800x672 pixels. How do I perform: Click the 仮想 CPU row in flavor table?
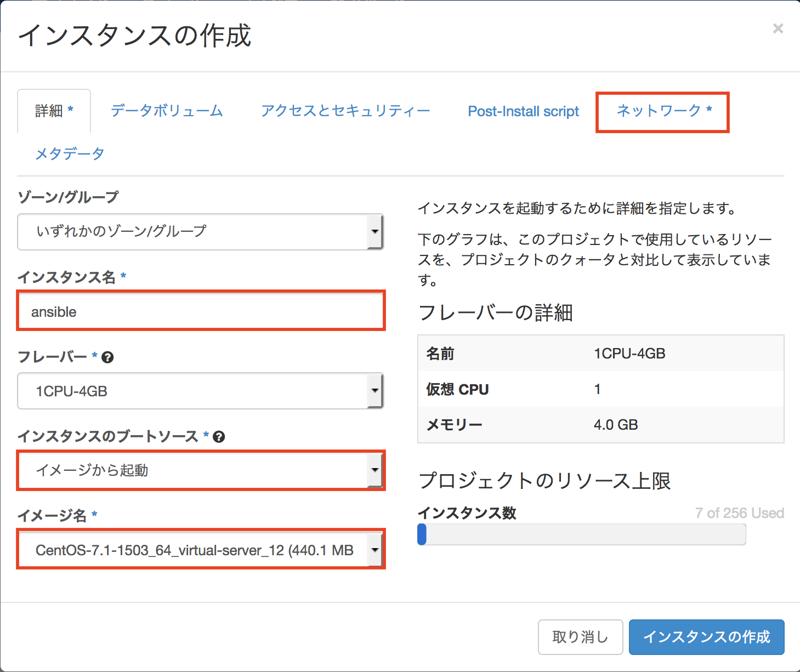point(600,389)
